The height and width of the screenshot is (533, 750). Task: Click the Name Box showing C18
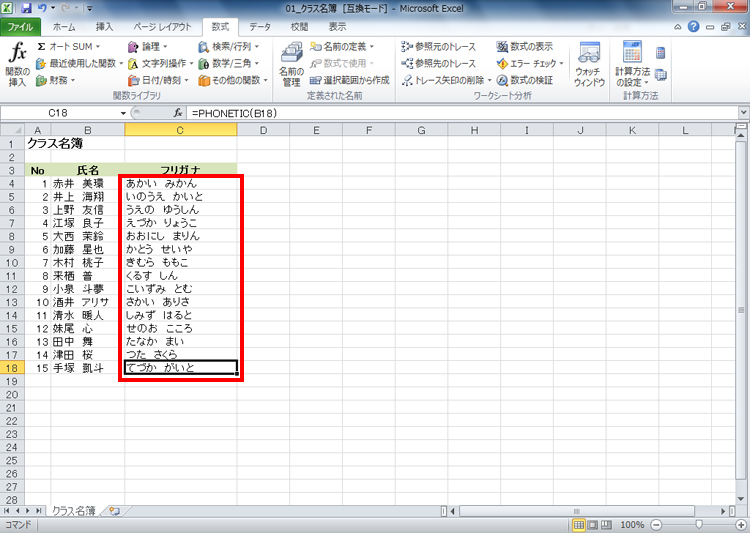[x=59, y=113]
